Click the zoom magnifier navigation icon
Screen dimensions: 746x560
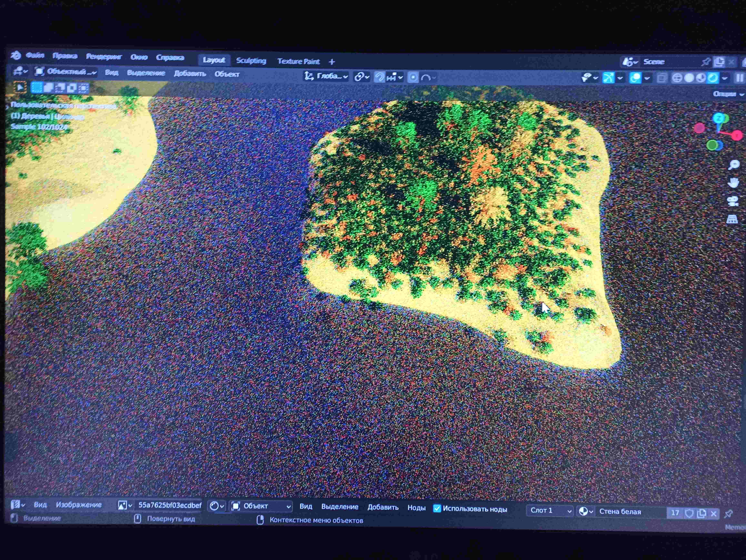pos(734,165)
